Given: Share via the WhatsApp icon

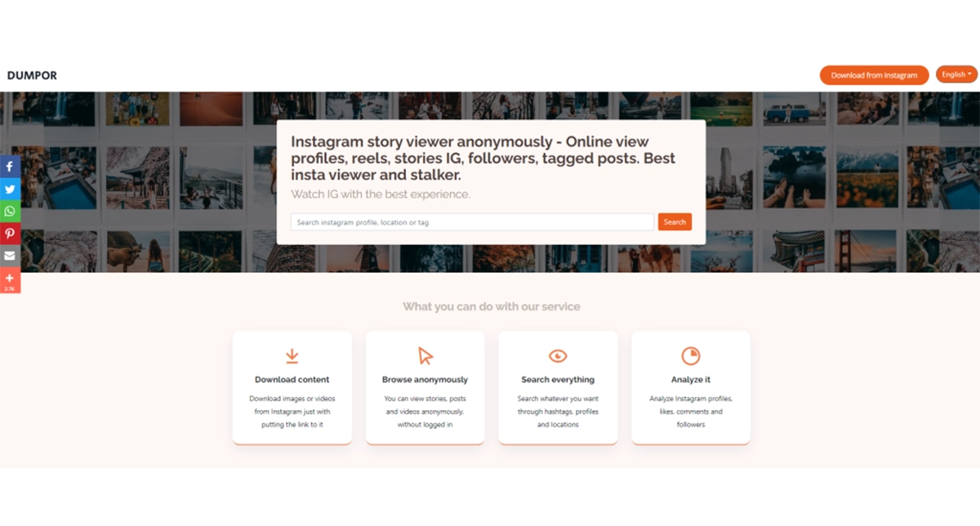Looking at the screenshot, I should click(x=10, y=212).
